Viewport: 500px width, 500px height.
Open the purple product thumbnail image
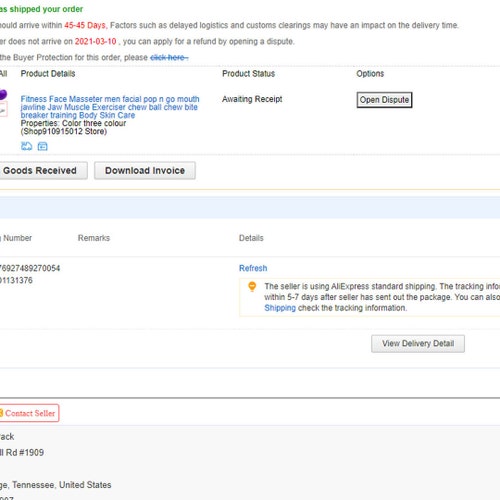click(3, 94)
